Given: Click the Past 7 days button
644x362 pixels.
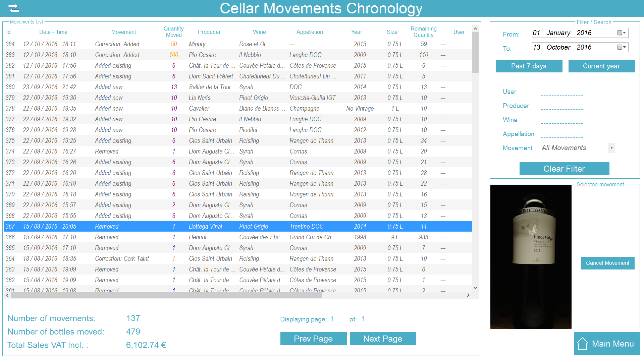Looking at the screenshot, I should point(529,66).
